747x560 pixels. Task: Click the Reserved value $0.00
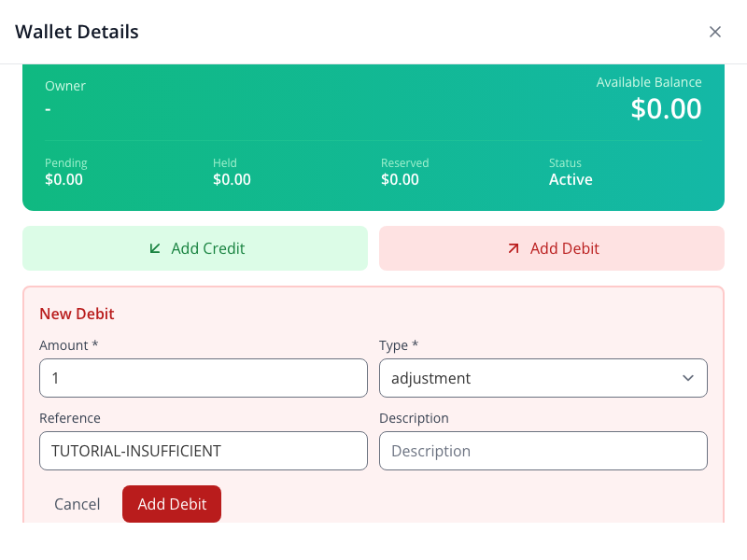[x=400, y=179]
